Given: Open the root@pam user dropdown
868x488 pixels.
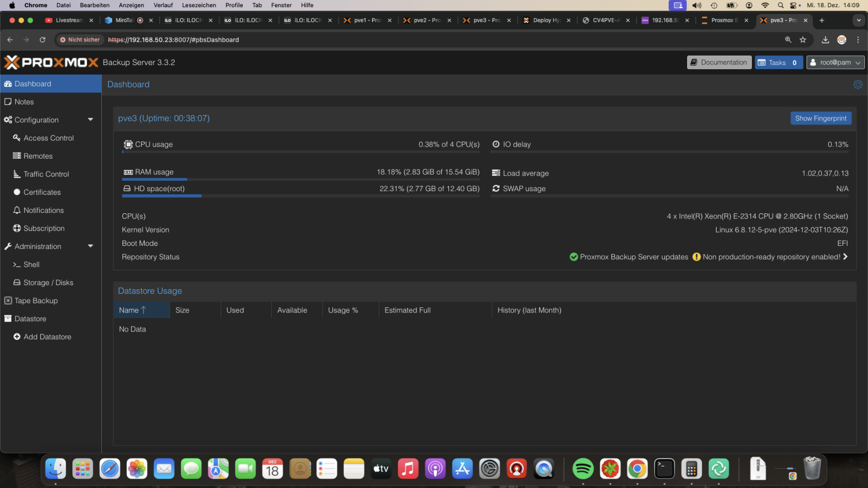Looking at the screenshot, I should coord(835,62).
